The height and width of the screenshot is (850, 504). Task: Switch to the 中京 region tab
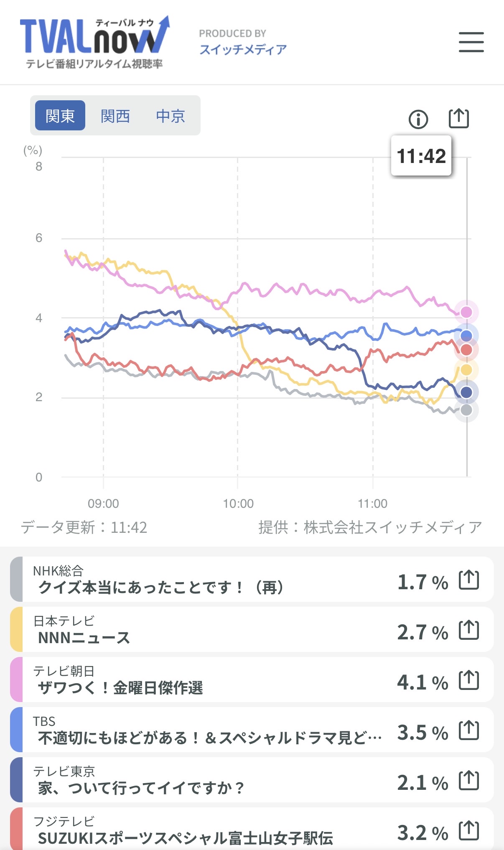click(171, 116)
